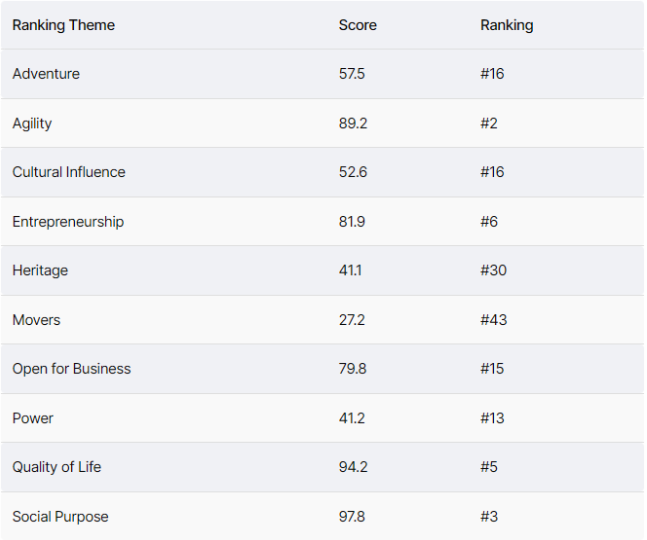The image size is (647, 540).
Task: Select the Agility theme cell
Action: tap(32, 123)
